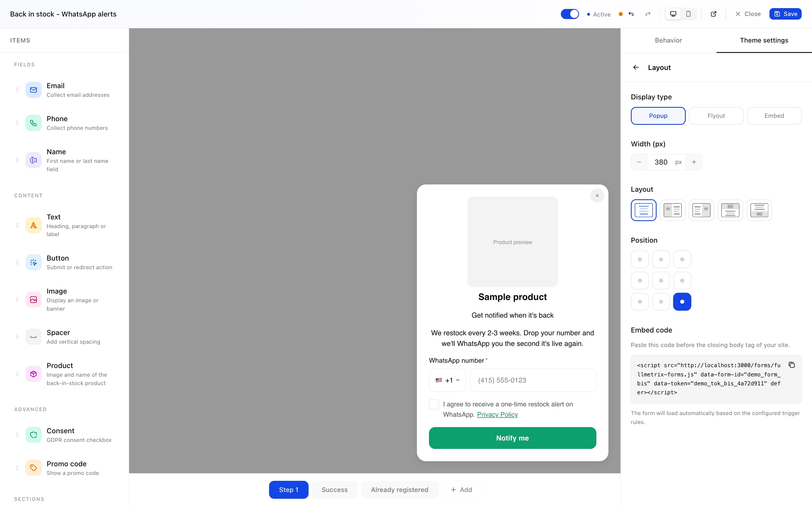Set position to bottom left
This screenshot has width=812, height=506.
(x=640, y=302)
